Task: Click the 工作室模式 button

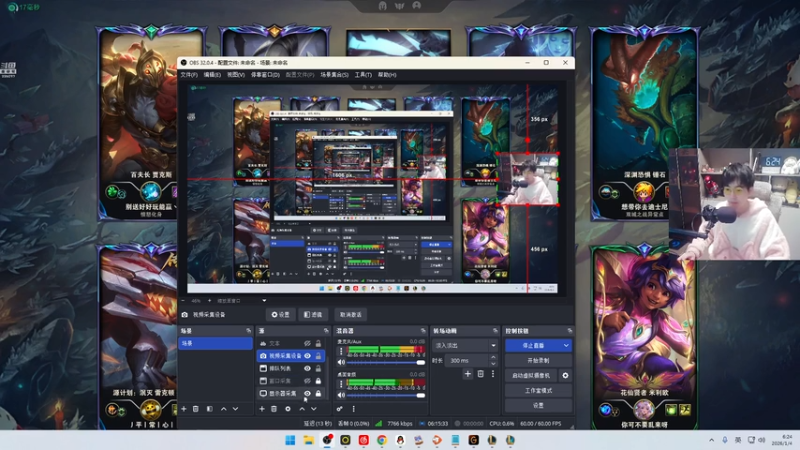Action: [x=538, y=390]
